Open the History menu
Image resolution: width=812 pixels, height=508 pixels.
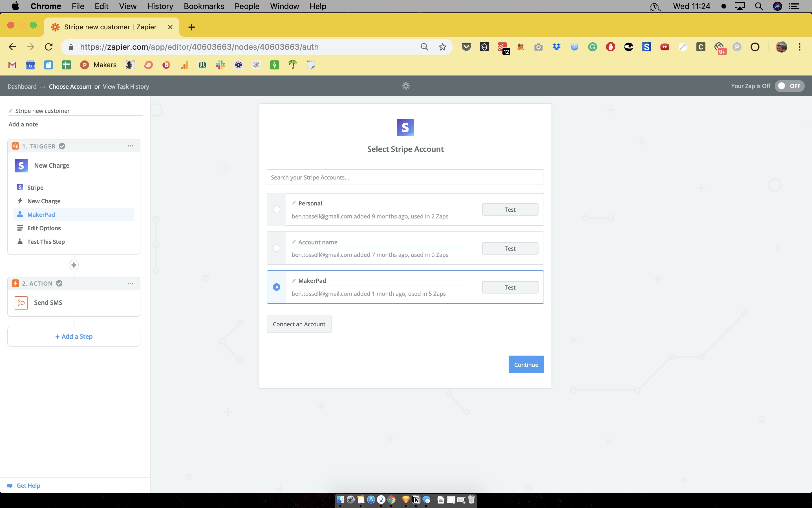pyautogui.click(x=160, y=6)
